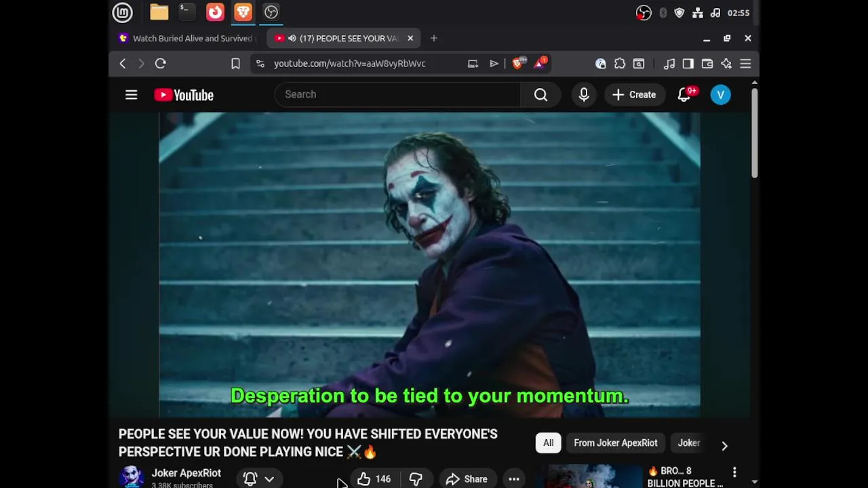Switch to Watch Buried Alive and Survived tab

189,39
